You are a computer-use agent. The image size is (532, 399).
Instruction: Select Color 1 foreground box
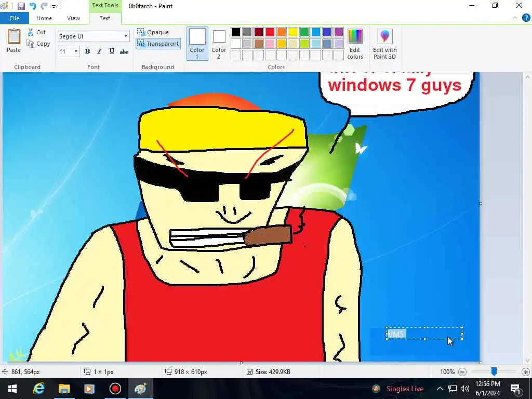point(197,44)
